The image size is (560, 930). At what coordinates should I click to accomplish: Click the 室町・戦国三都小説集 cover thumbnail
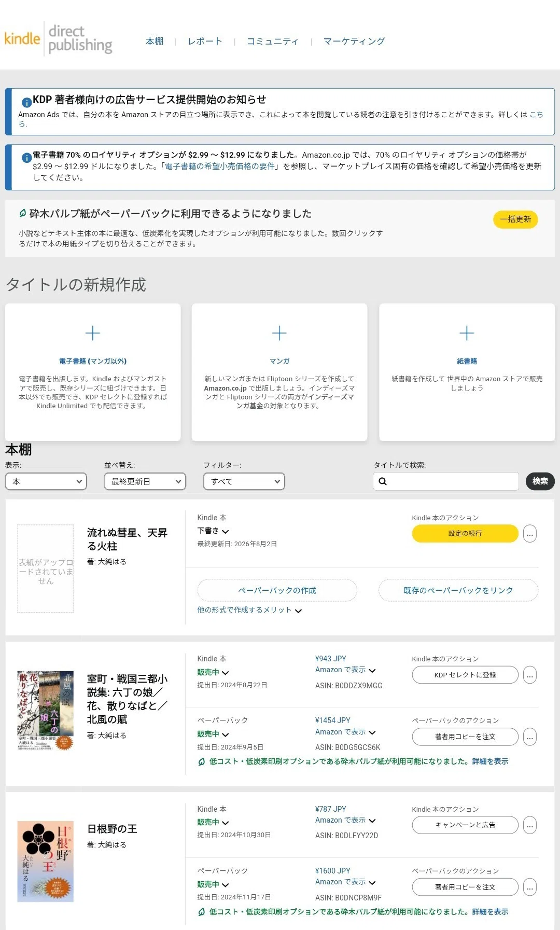click(x=46, y=710)
